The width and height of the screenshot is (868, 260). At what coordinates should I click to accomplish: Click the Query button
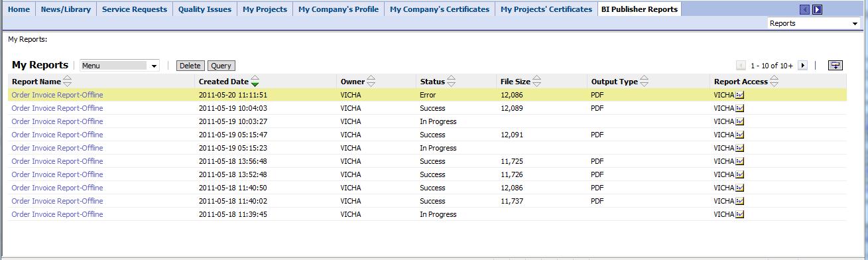(221, 66)
